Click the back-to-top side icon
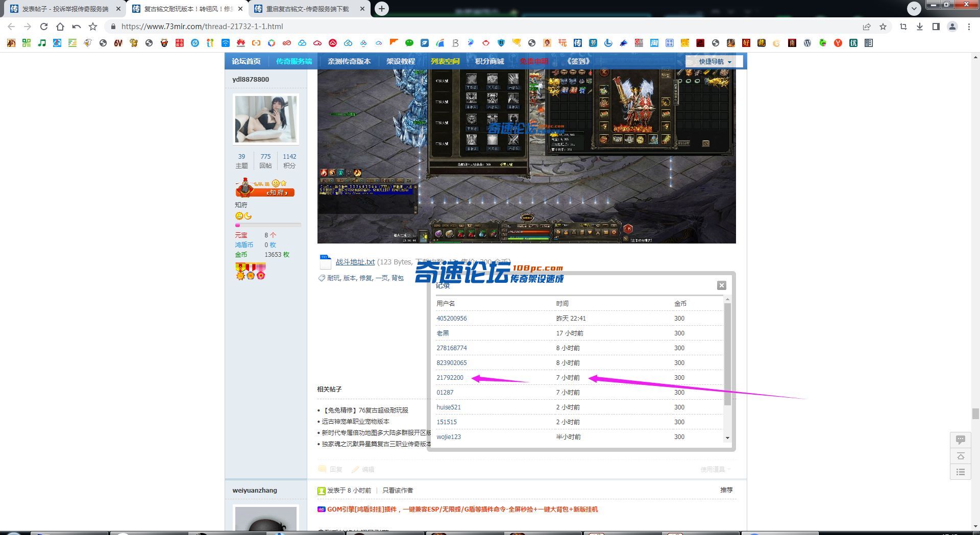 [960, 456]
